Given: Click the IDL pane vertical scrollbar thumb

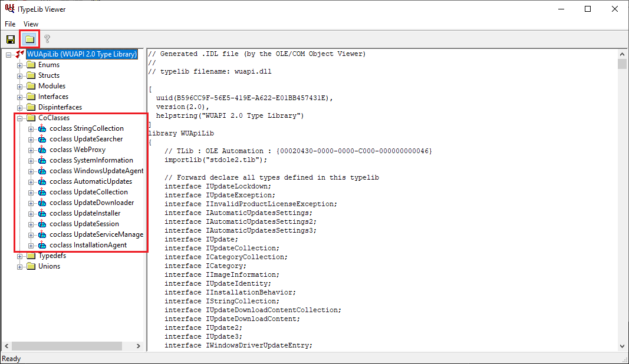Looking at the screenshot, I should tap(622, 64).
